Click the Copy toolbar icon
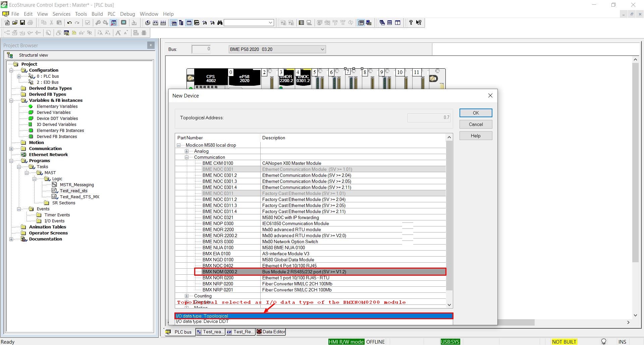644x345 pixels. pos(44,23)
